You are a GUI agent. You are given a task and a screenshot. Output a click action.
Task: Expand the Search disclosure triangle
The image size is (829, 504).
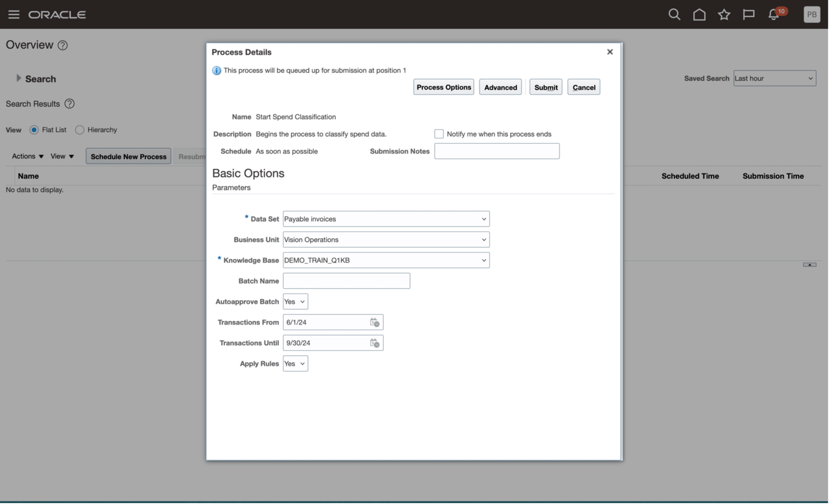[18, 78]
